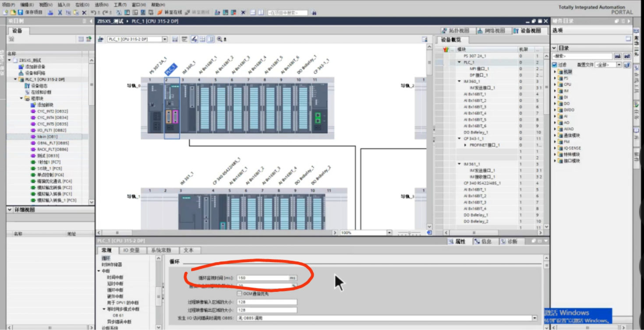644x330 pixels.
Task: Click the Go online (转至在线) button
Action: click(170, 13)
